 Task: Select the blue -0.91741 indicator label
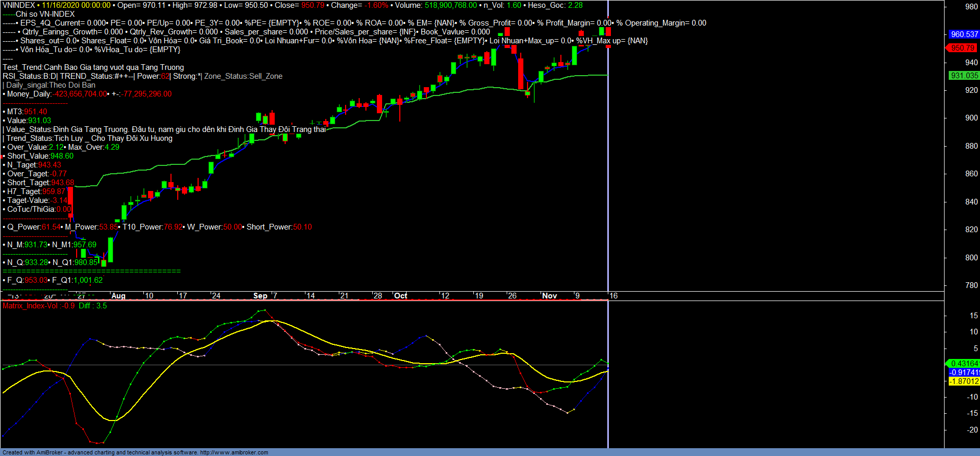tap(964, 373)
